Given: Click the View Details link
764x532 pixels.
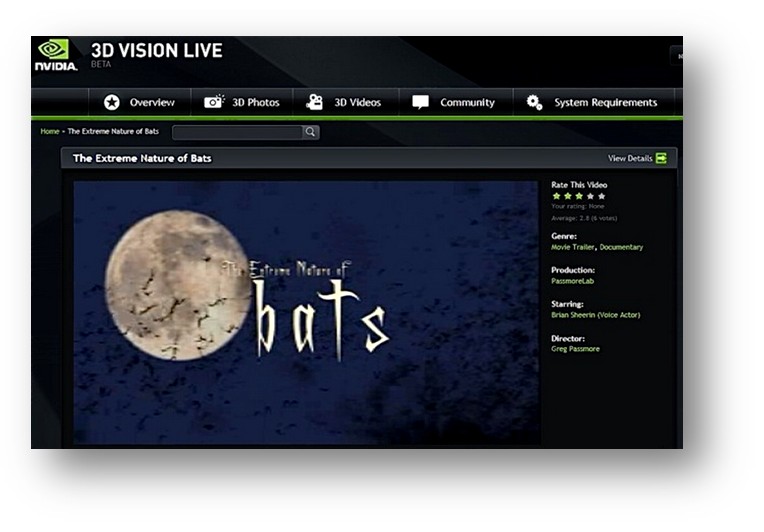Looking at the screenshot, I should (630, 158).
